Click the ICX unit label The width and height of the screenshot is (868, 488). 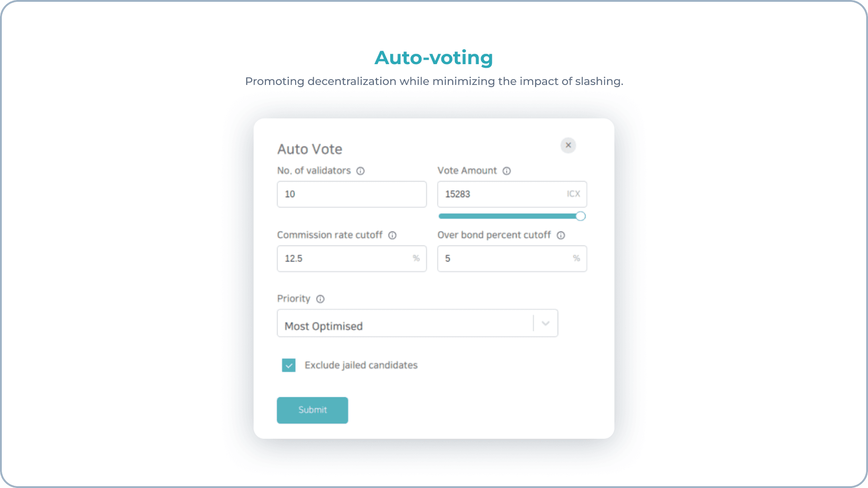pyautogui.click(x=573, y=194)
